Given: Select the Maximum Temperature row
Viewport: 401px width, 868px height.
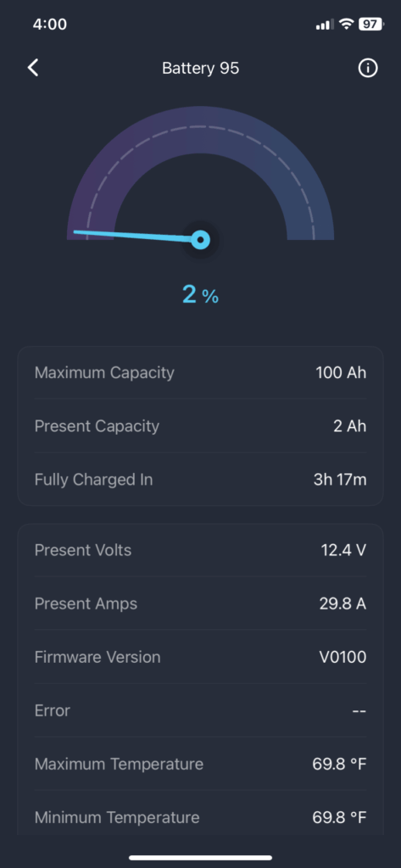Looking at the screenshot, I should click(x=200, y=764).
